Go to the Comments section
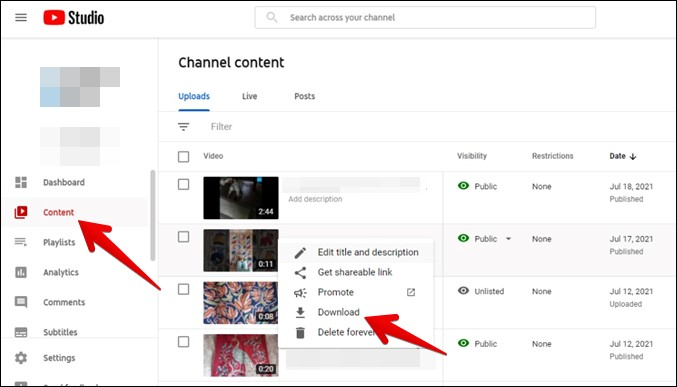 pos(64,302)
